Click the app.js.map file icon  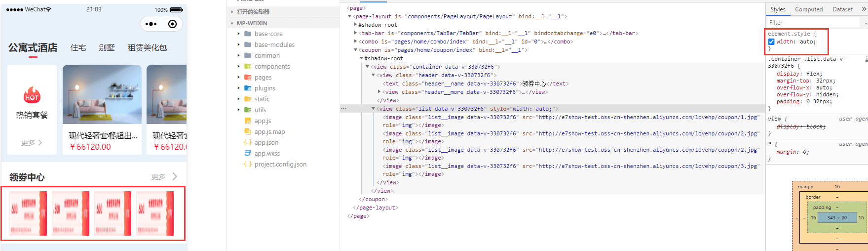point(248,131)
